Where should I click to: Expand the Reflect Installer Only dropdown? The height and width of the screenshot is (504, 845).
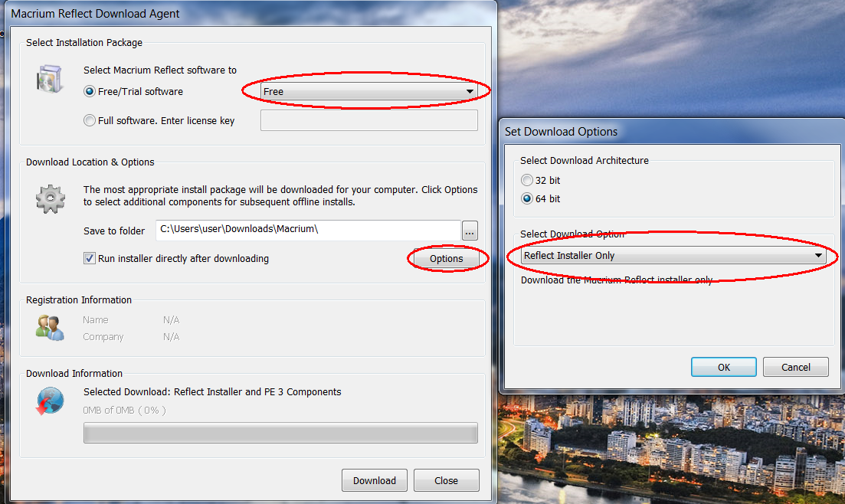673,255
